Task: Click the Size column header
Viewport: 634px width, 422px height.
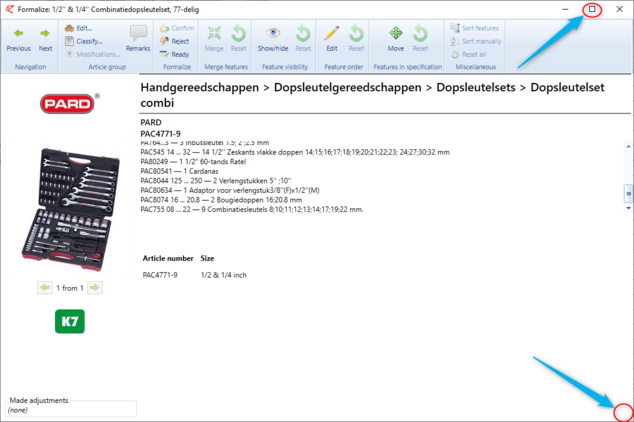Action: coord(207,258)
